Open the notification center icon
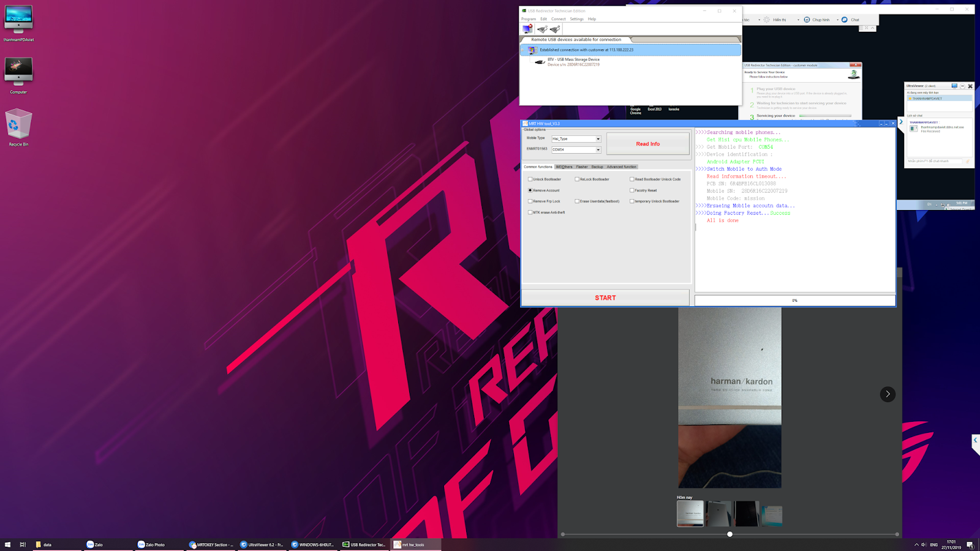The width and height of the screenshot is (980, 551). coord(970,545)
